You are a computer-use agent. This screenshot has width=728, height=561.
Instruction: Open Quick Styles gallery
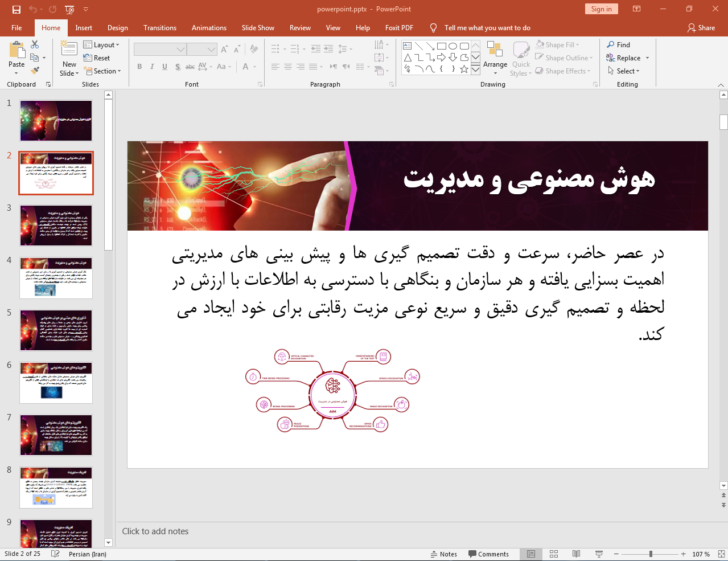(521, 58)
